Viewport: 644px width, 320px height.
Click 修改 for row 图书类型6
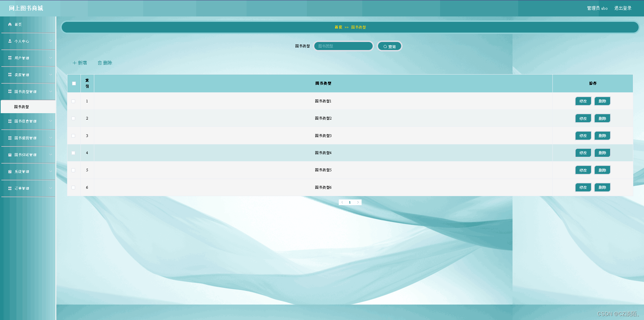[583, 187]
